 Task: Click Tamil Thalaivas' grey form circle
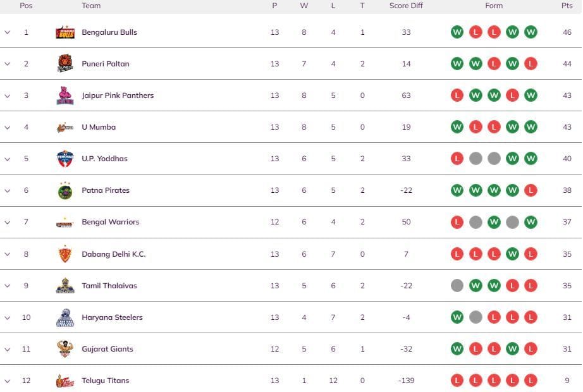457,286
